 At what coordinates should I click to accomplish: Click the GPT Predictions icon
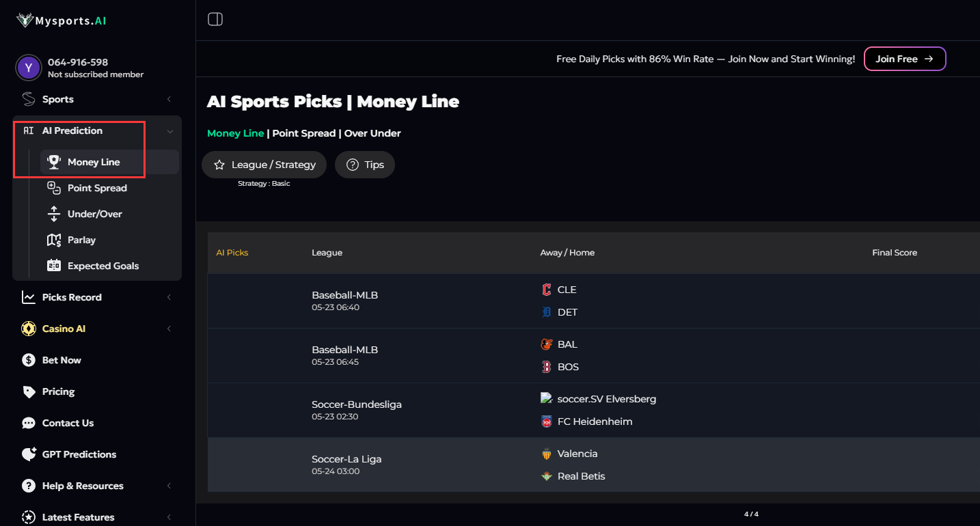click(x=29, y=454)
